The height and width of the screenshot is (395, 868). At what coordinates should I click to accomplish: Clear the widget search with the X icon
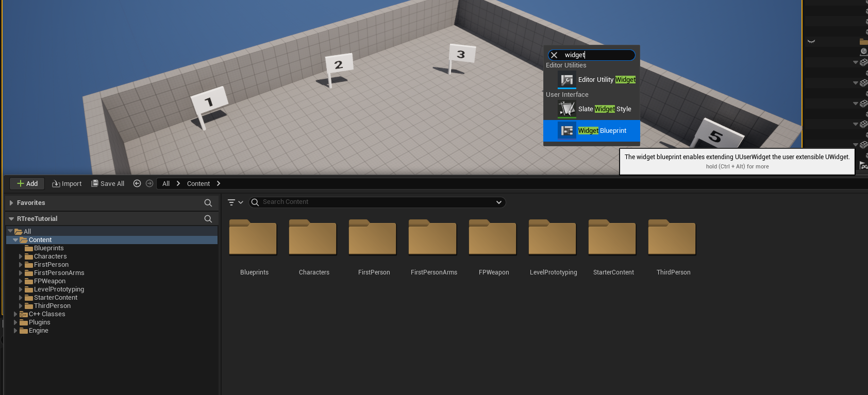[554, 55]
